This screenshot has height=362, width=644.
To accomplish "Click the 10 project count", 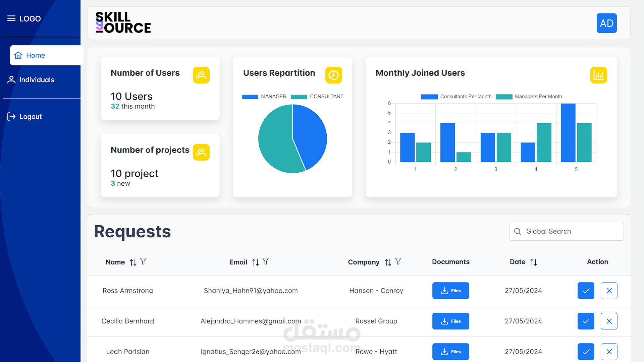I will (x=135, y=174).
